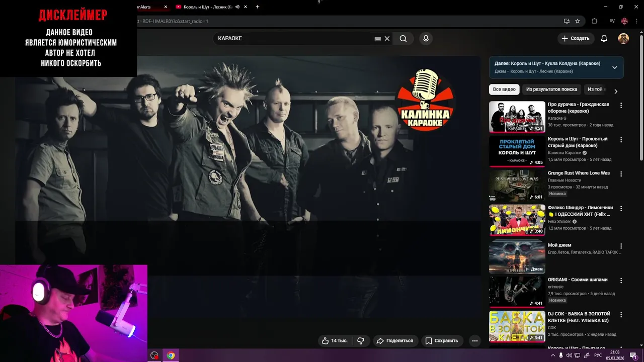Select the Все видео filter chip
The image size is (644, 362).
click(x=504, y=89)
